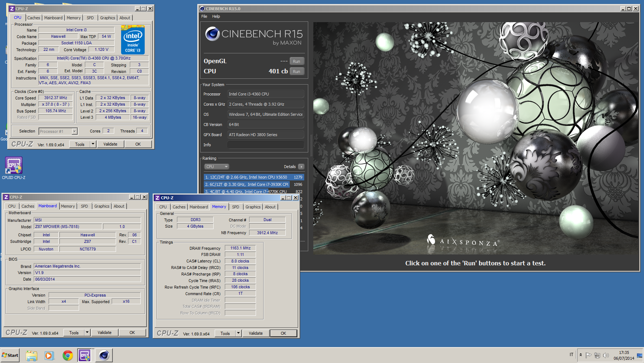Click the motherboard model Z87 MPOWER field
Image resolution: width=644 pixels, height=363 pixels.
[x=68, y=227]
